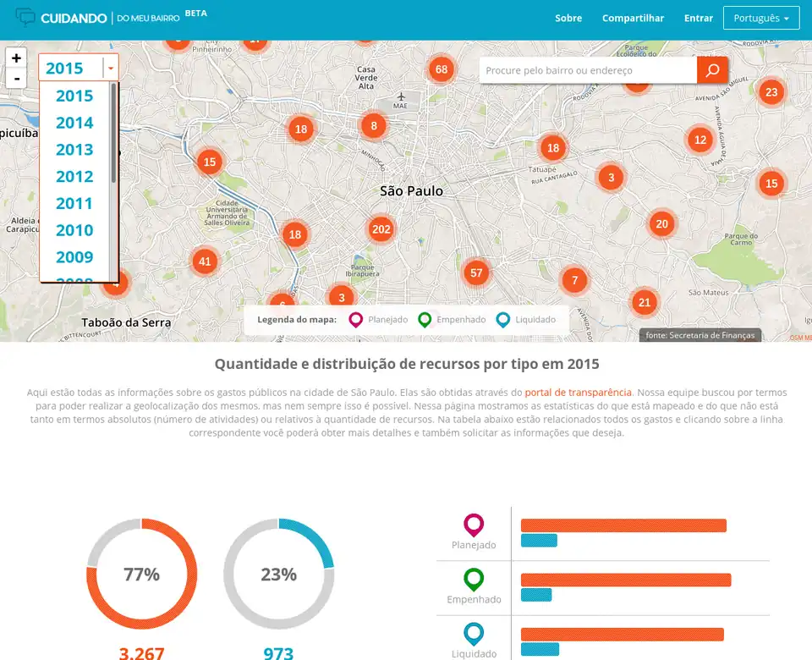Click the Compartilhar menu item
Image resolution: width=812 pixels, height=660 pixels.
pyautogui.click(x=633, y=18)
